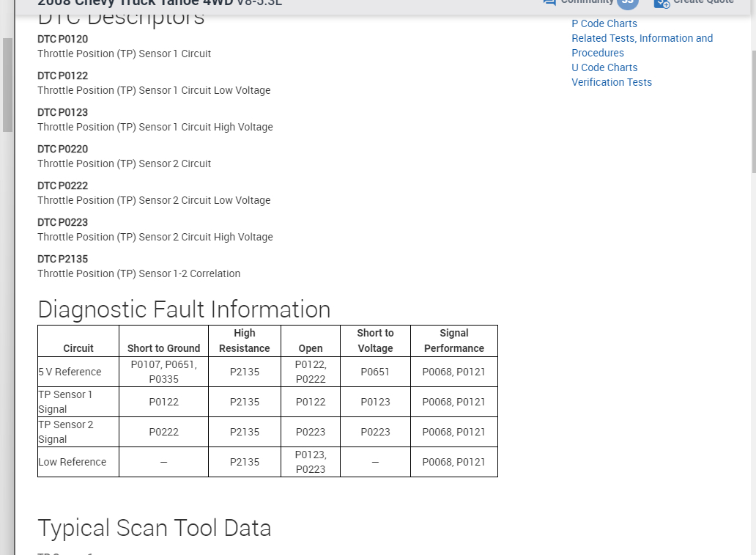The width and height of the screenshot is (756, 555).
Task: Select the DTC P2135 heading
Action: coord(63,259)
